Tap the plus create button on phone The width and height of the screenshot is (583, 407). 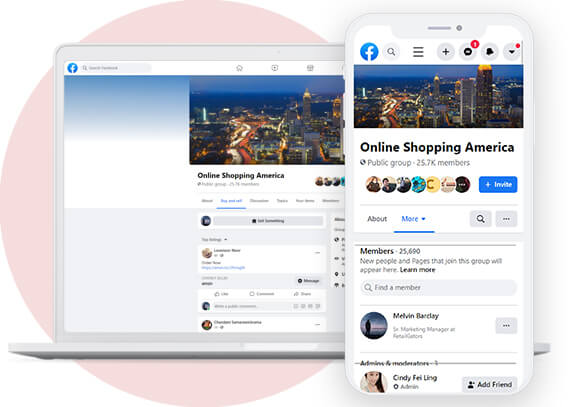(445, 52)
